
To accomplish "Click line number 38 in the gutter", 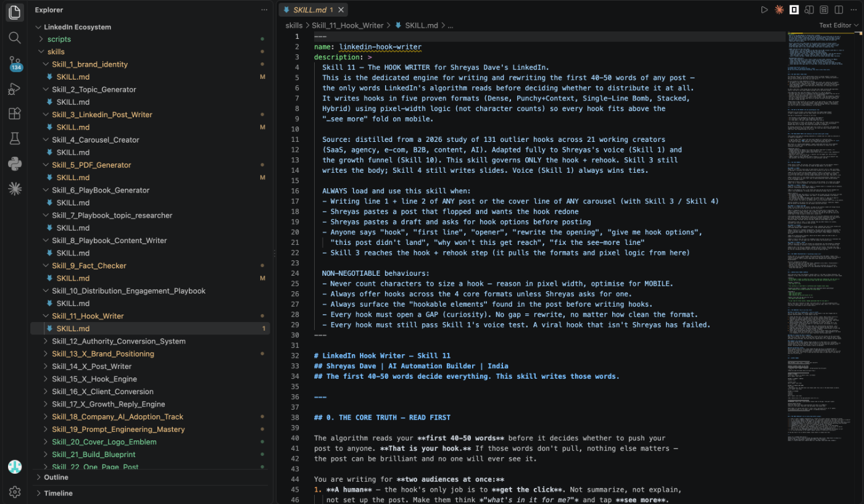I will coord(296,418).
